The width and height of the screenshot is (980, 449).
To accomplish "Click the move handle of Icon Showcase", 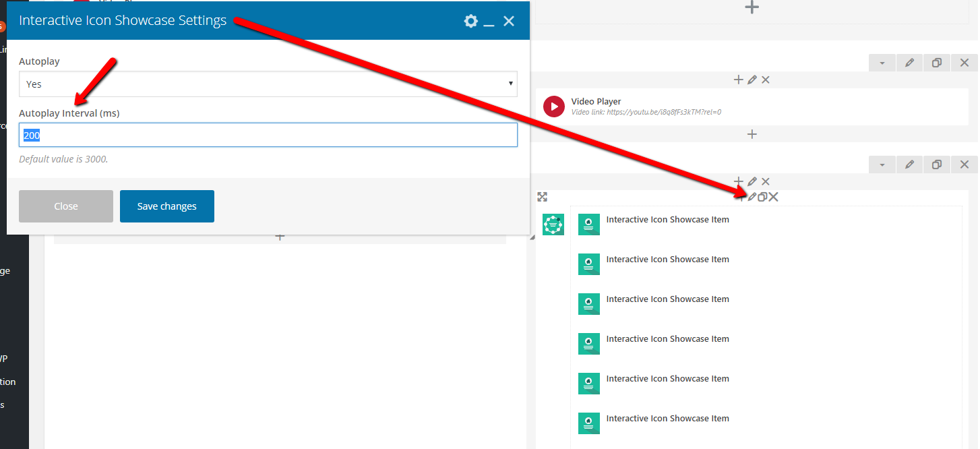I will [x=542, y=197].
